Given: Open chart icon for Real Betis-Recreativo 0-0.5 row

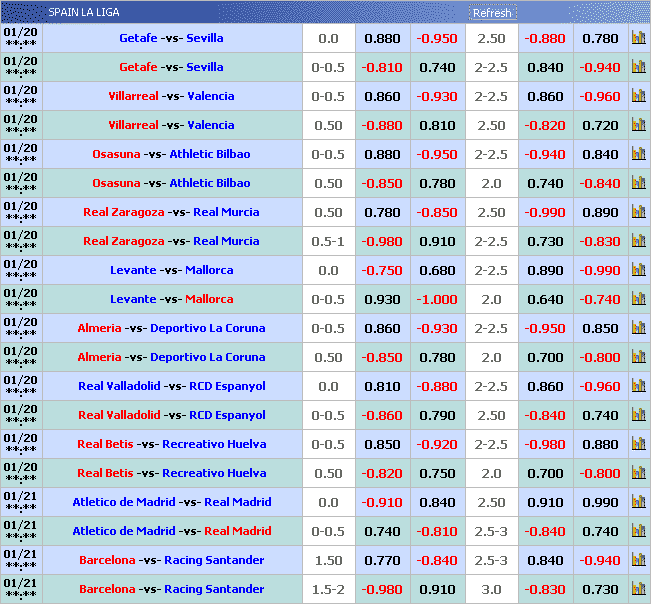Looking at the screenshot, I should (x=638, y=444).
